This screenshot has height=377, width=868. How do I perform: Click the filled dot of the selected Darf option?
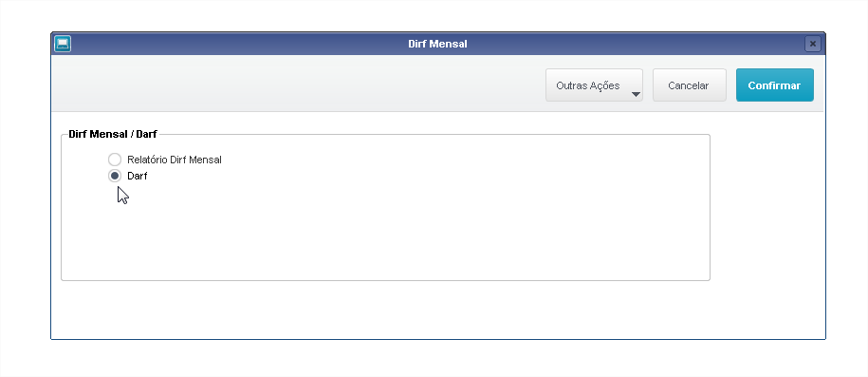click(115, 176)
